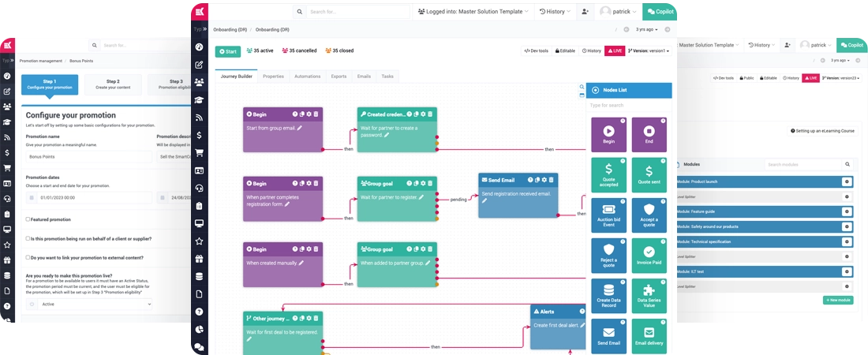This screenshot has width=868, height=355.
Task: Enable link promotion to external content
Action: (28, 257)
